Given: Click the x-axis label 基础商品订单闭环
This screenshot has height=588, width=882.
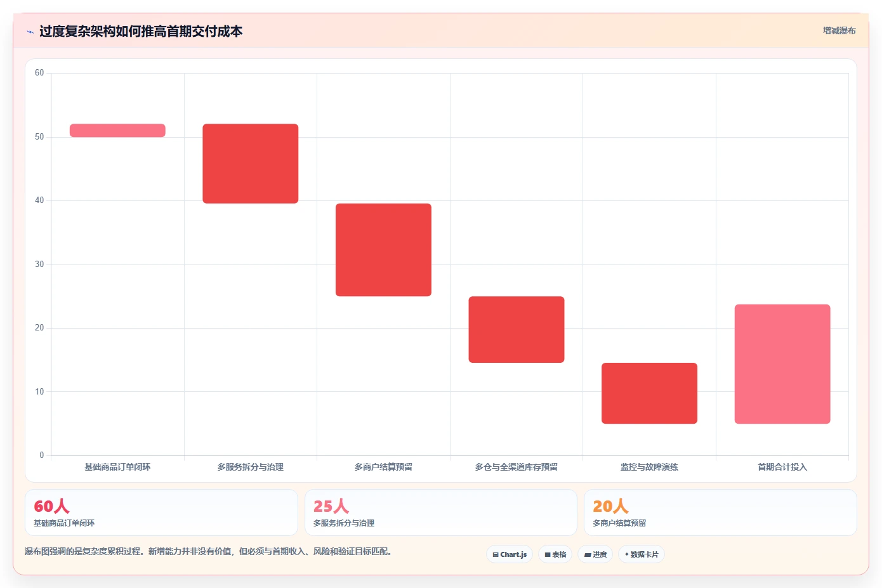Looking at the screenshot, I should 117,467.
